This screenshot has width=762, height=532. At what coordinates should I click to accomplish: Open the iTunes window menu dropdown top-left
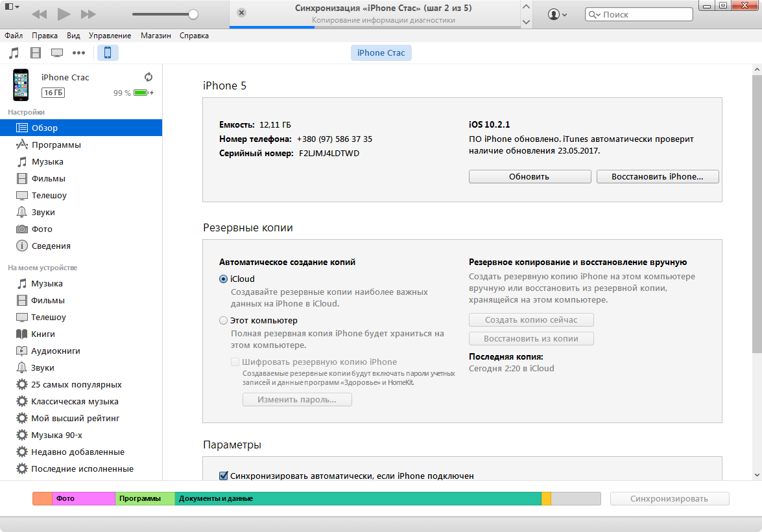(11, 6)
